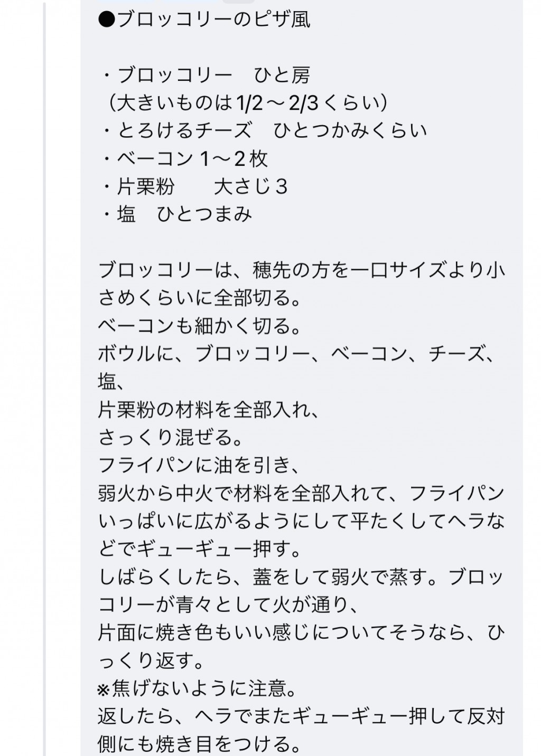Click the line さめくらいに全部切る。
The width and height of the screenshot is (541, 756).
tap(200, 298)
